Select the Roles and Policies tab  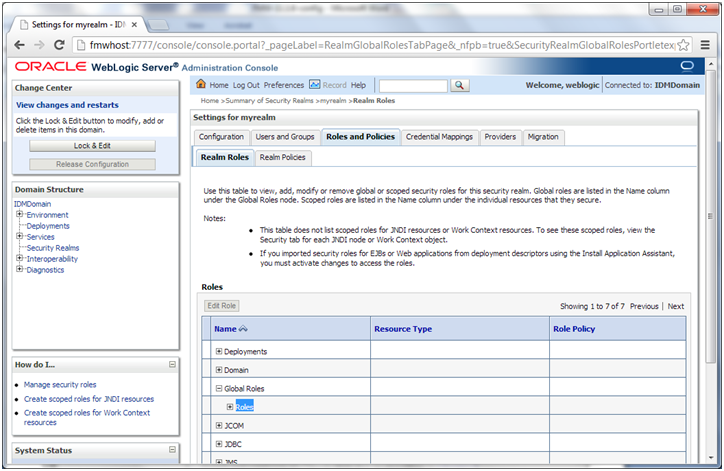[361, 137]
